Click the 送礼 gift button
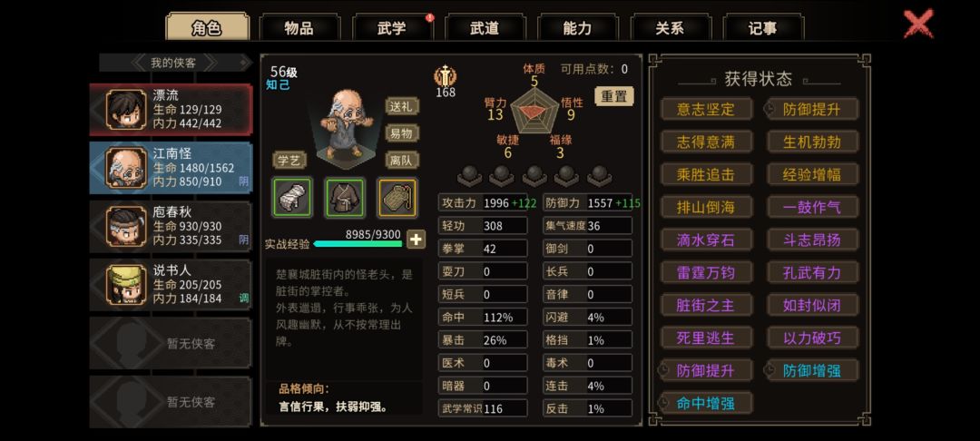This screenshot has width=980, height=441. (401, 106)
